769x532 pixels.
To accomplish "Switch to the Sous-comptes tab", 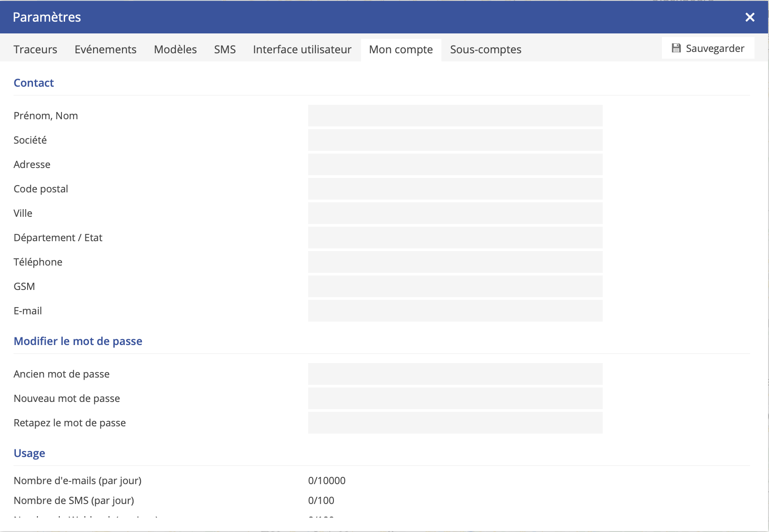I will [485, 49].
